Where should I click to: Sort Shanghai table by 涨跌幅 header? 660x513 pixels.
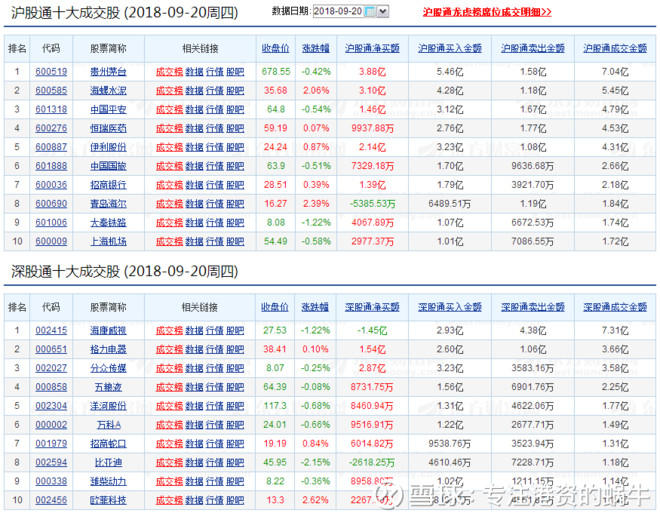click(316, 48)
